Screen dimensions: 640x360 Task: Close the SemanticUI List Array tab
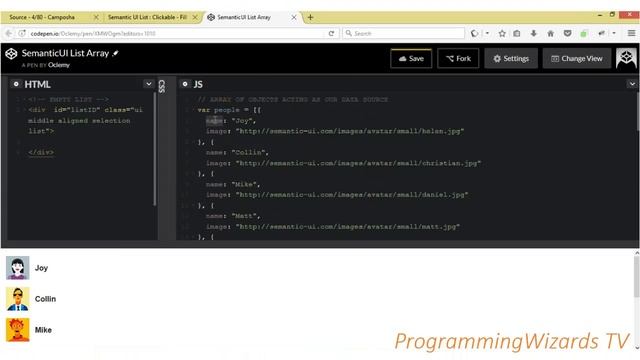click(293, 17)
